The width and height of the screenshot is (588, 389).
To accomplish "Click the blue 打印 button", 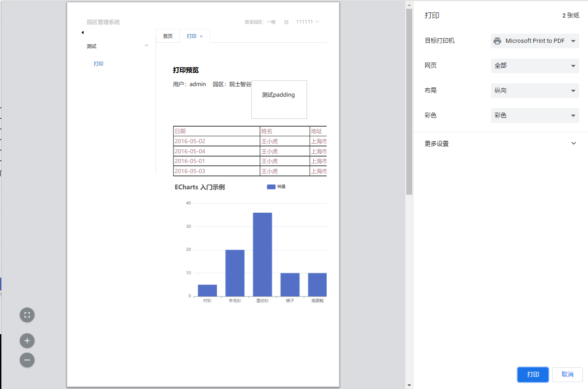I will (532, 374).
